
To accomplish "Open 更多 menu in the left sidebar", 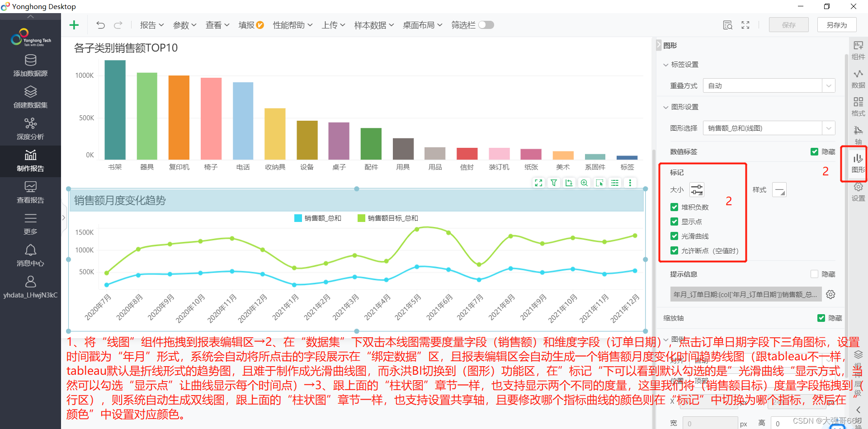I will pyautogui.click(x=30, y=224).
